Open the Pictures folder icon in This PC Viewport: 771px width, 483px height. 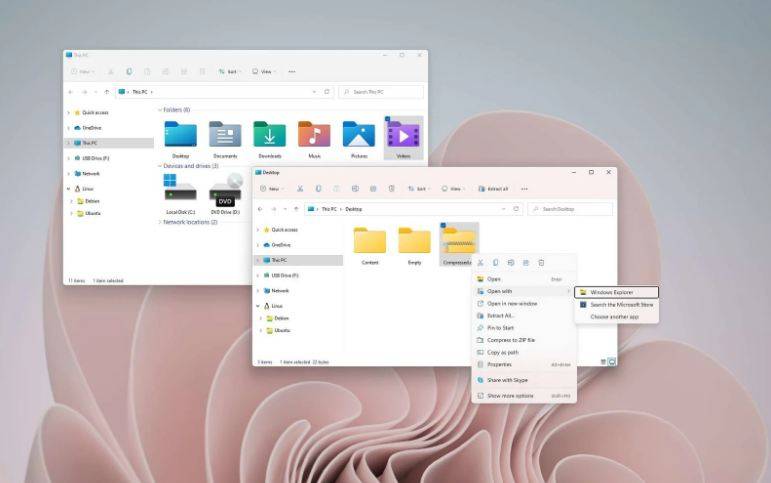(359, 135)
